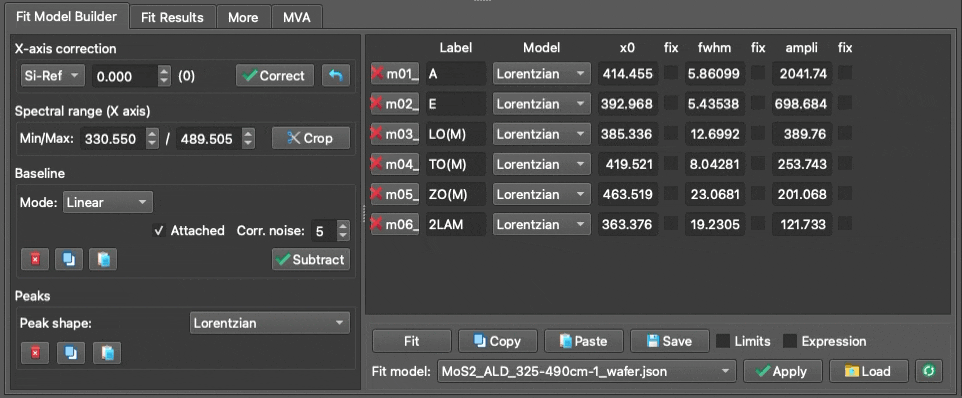962x398 pixels.
Task: Open the Peak shape Lorentzian dropdown
Action: 270,323
